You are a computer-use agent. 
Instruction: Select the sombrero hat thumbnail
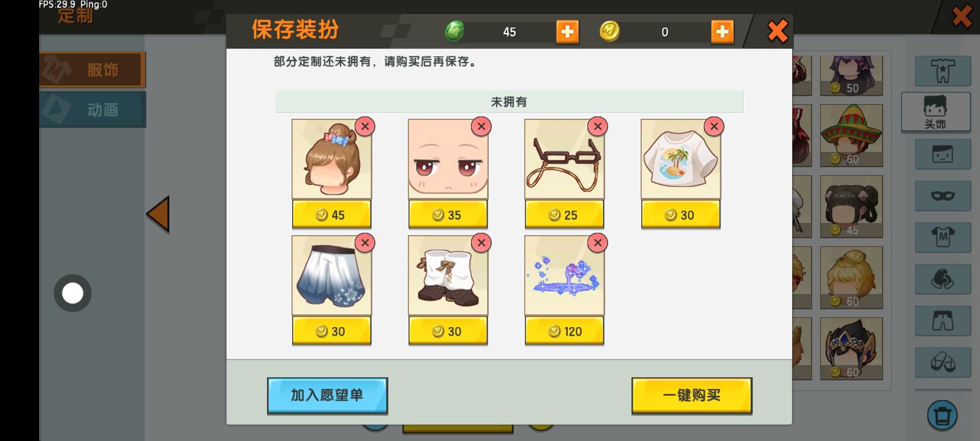pos(851,135)
